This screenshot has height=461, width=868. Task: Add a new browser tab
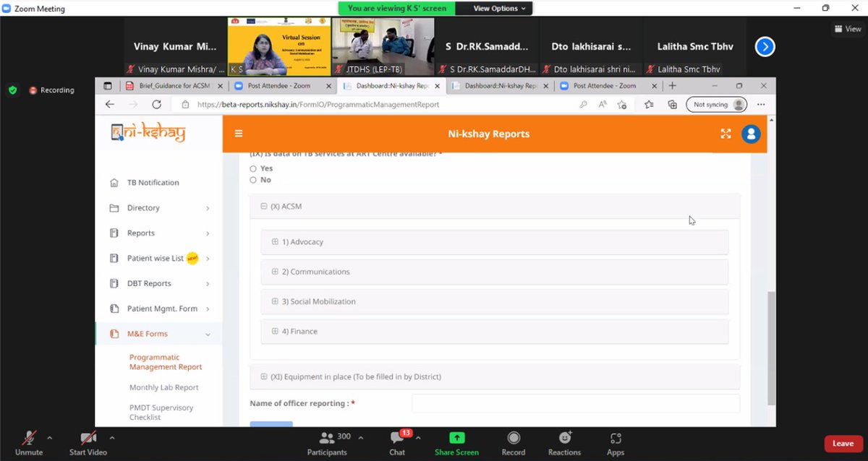point(672,85)
